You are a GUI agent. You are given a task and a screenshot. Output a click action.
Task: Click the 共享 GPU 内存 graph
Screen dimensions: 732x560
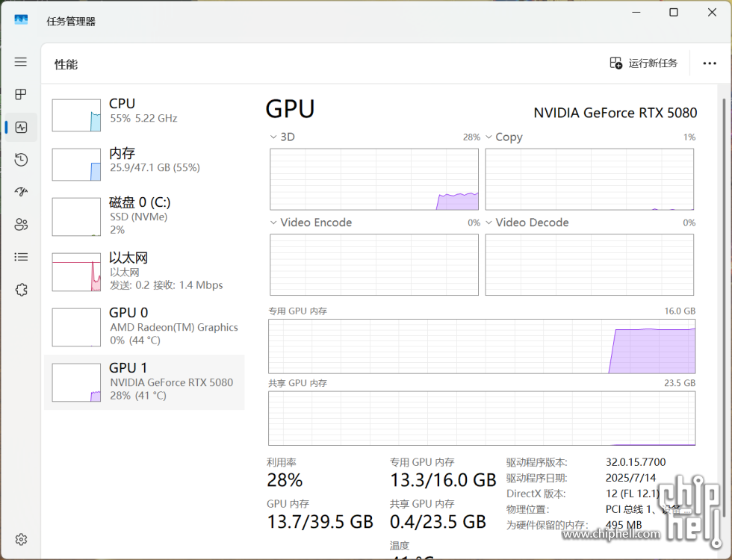click(482, 418)
